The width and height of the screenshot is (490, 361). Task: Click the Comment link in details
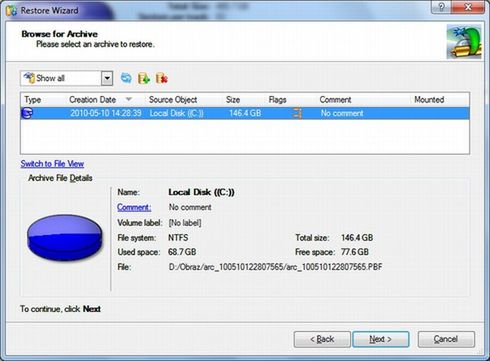(x=134, y=207)
